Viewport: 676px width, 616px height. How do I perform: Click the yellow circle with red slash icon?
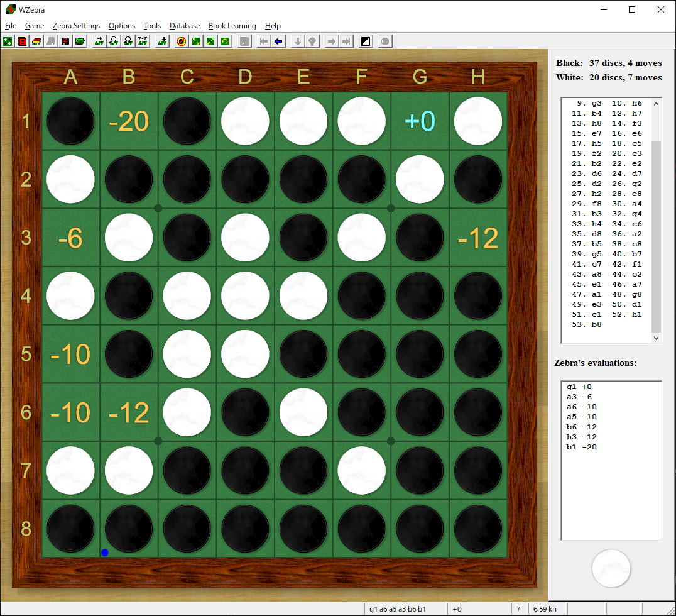182,41
